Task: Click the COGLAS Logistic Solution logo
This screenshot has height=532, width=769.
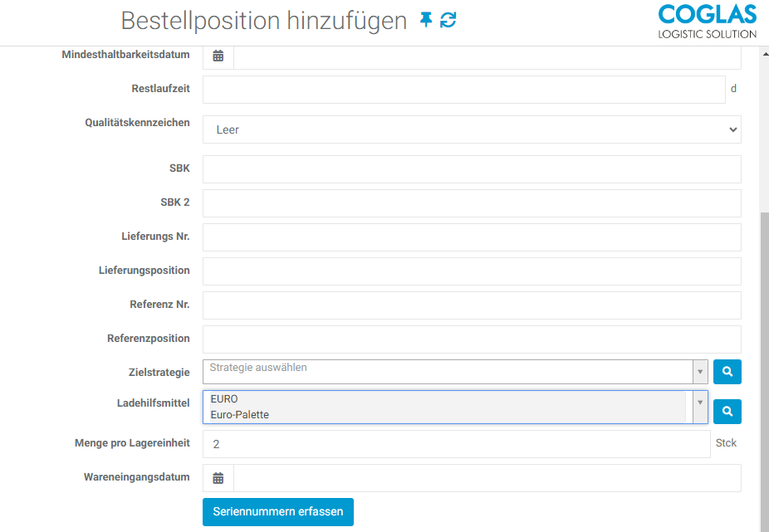Action: 707,22
